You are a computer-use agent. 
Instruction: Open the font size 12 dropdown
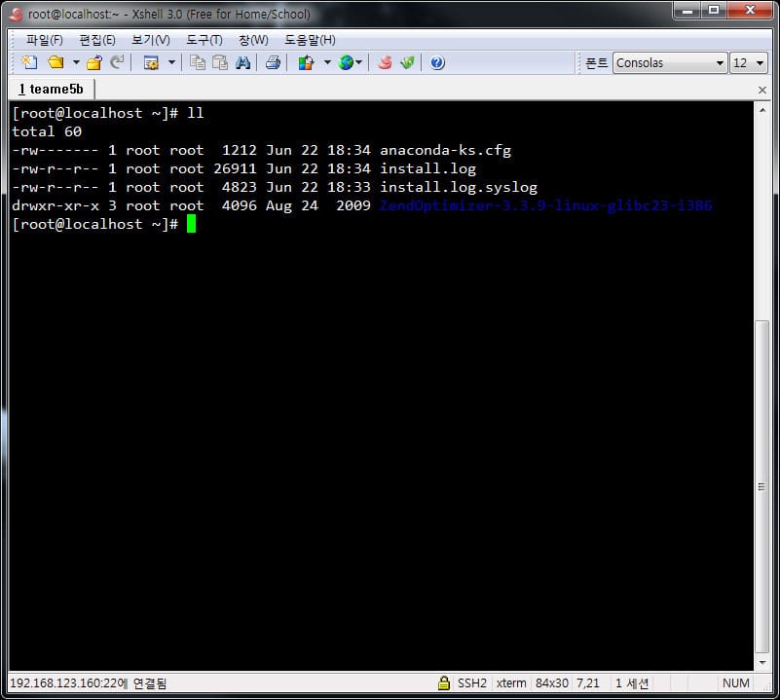pyautogui.click(x=759, y=63)
